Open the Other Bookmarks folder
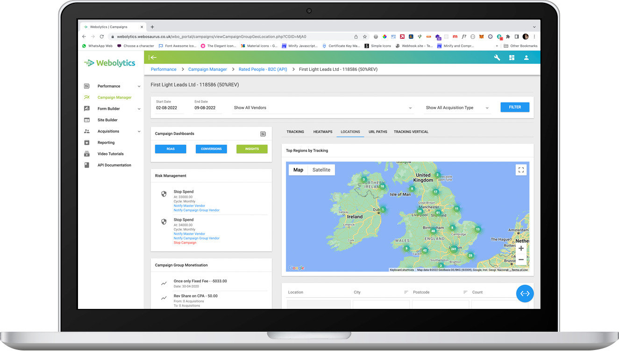 pyautogui.click(x=520, y=46)
